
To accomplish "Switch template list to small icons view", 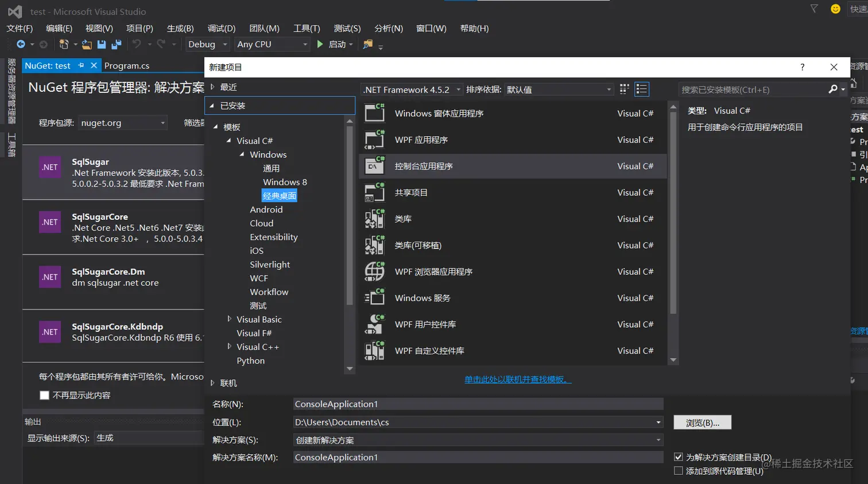I will pos(625,89).
